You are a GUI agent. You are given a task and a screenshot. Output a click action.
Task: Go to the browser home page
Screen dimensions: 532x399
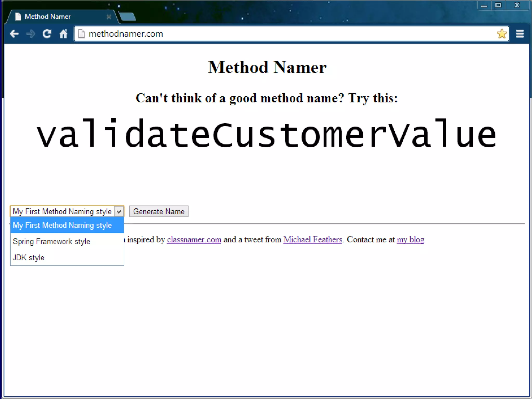(63, 34)
